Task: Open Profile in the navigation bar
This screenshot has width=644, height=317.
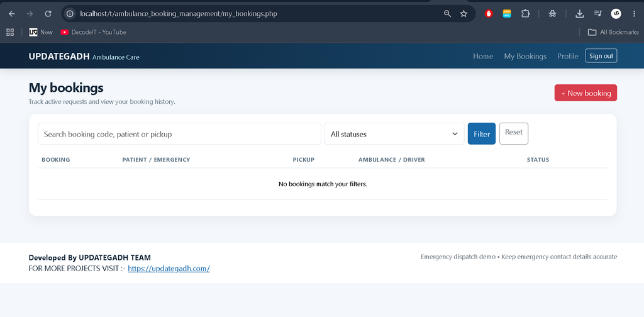Action: [x=568, y=56]
